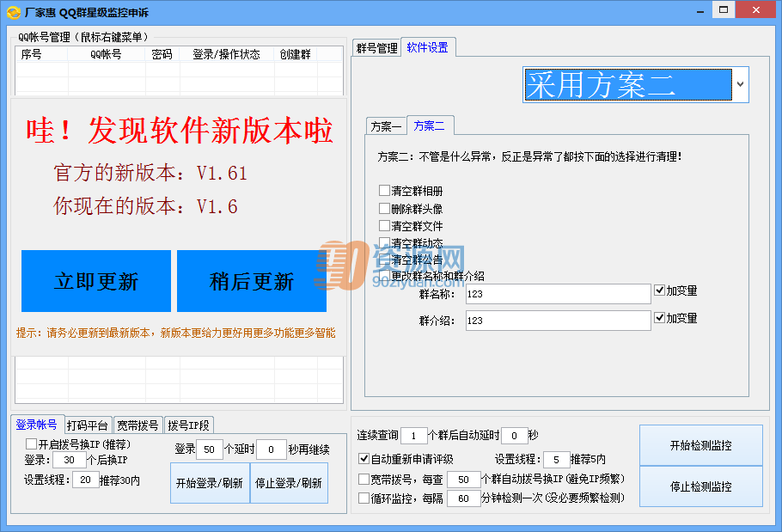Click the 立即更新 button
The width and height of the screenshot is (782, 532).
tap(96, 281)
